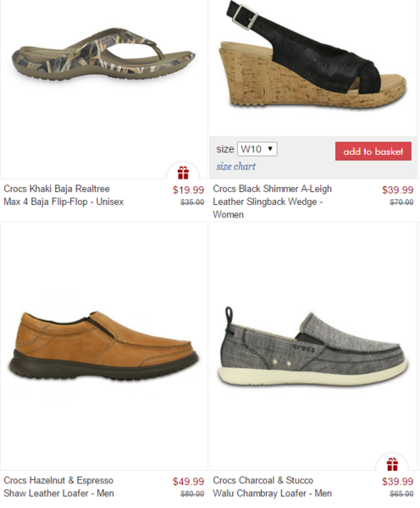Open the size chart link
Image resolution: width=420 pixels, height=508 pixels.
(236, 167)
